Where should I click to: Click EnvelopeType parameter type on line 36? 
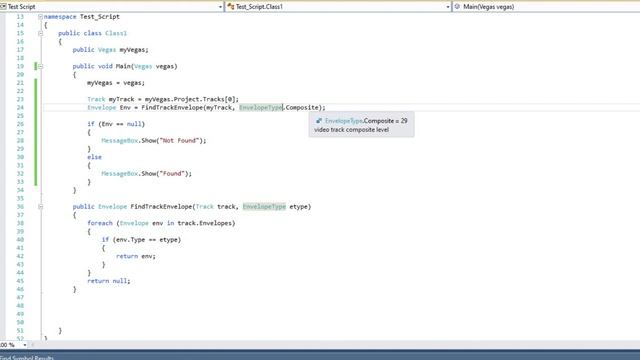[264, 207]
